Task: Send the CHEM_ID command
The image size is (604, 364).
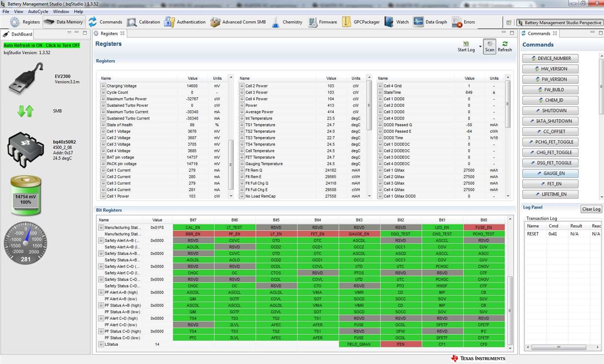Action: 550,100
